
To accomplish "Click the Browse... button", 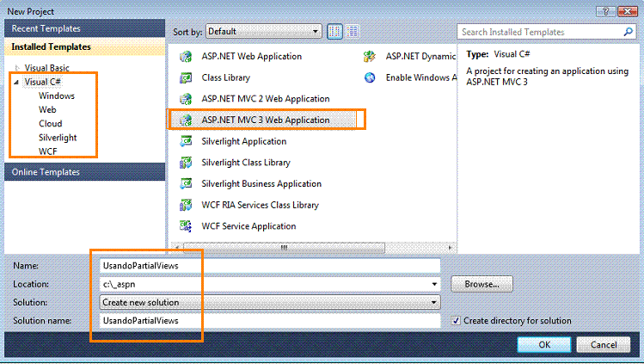I will pyautogui.click(x=481, y=284).
